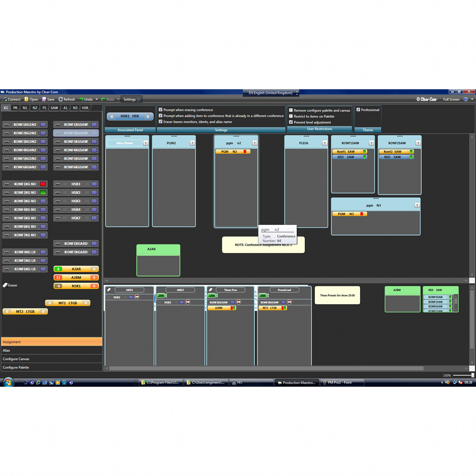Screen dimensions: 476x476
Task: Click the T button on KONF1SAW panel
Action: (x=371, y=143)
